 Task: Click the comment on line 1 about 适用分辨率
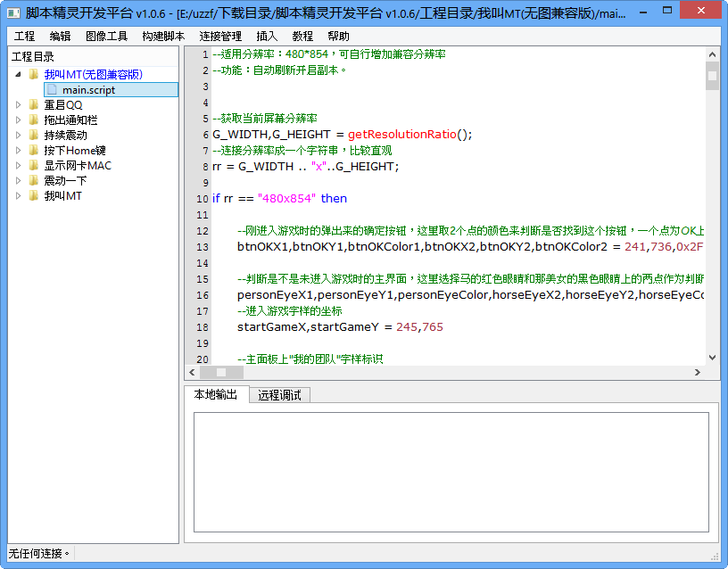click(329, 54)
